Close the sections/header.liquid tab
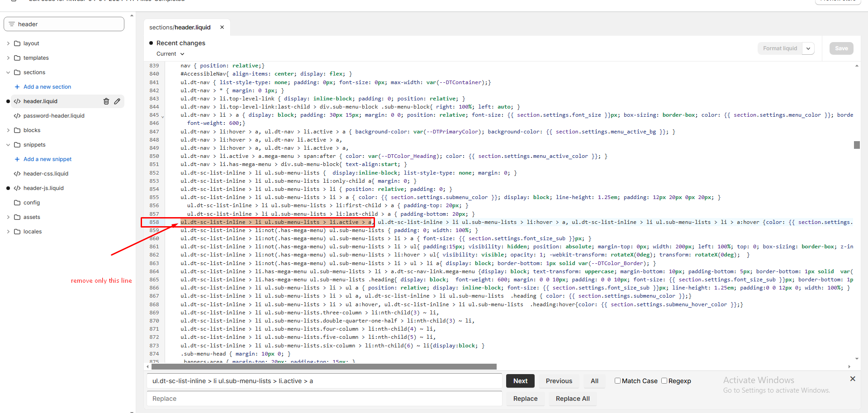Image resolution: width=868 pixels, height=413 pixels. click(222, 27)
